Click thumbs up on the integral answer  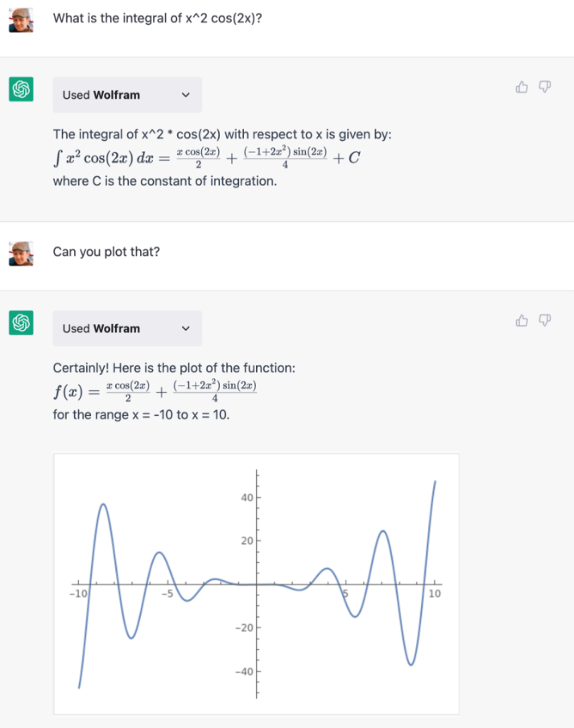(522, 87)
